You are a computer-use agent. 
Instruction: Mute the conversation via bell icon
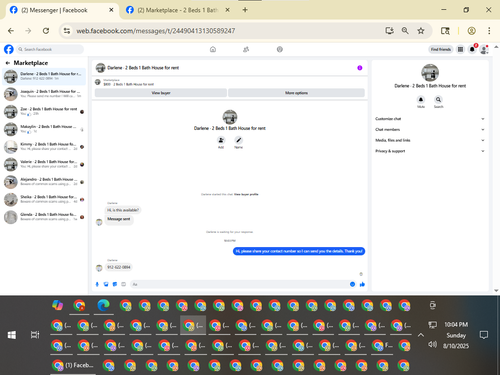[x=421, y=99]
